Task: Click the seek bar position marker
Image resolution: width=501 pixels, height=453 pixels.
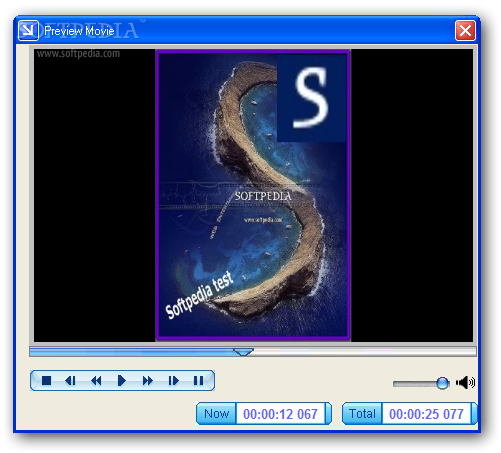Action: coord(243,352)
